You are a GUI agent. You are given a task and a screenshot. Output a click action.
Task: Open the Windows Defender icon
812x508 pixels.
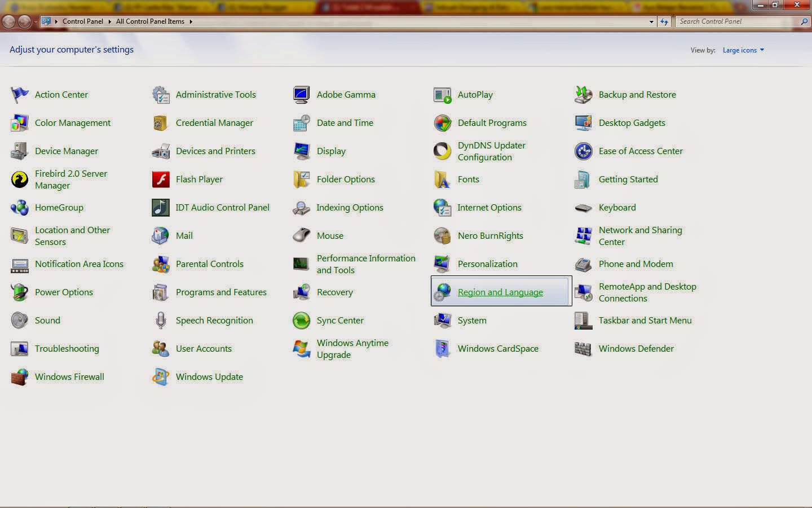584,349
